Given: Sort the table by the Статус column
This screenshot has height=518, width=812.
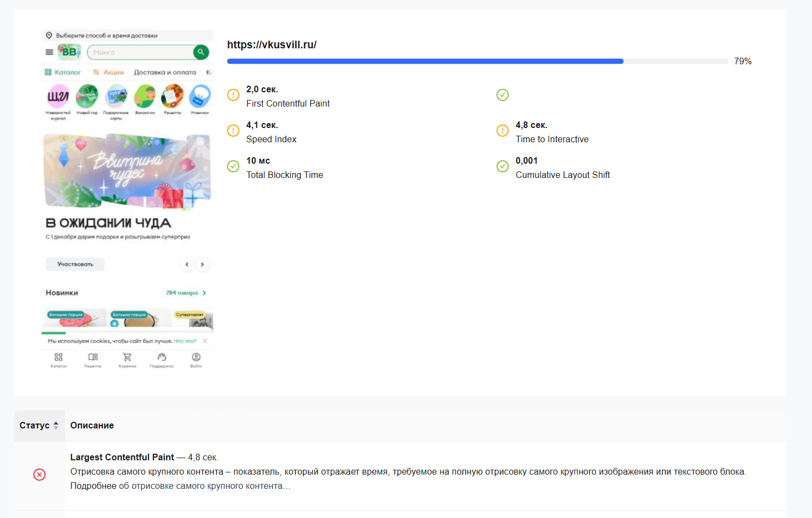Looking at the screenshot, I should [39, 426].
